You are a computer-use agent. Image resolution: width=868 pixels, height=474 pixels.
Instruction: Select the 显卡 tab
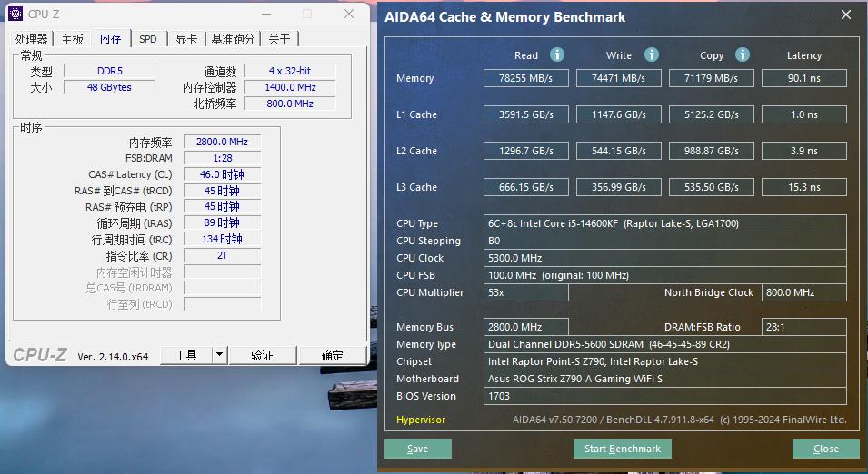tap(186, 39)
